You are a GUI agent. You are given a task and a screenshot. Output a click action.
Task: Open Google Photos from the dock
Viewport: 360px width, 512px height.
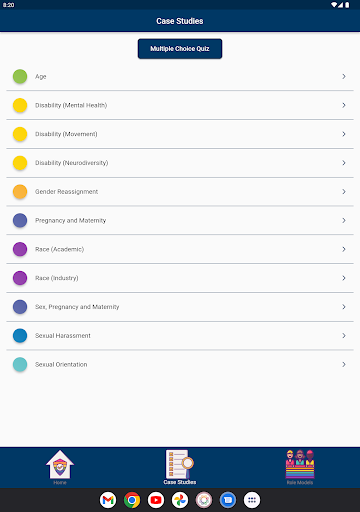(x=180, y=500)
